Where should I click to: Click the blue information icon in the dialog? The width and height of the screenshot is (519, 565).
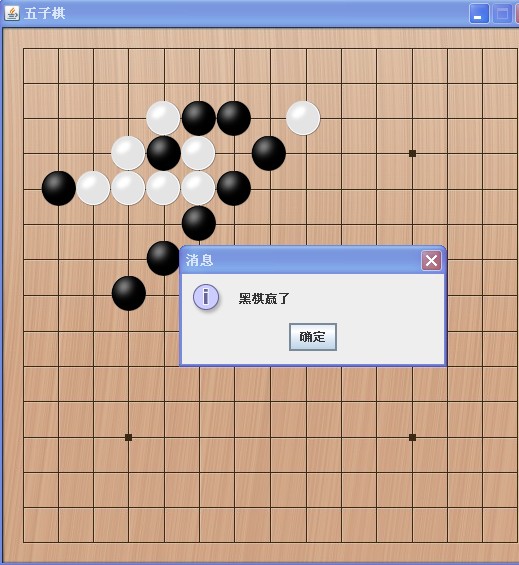(206, 297)
